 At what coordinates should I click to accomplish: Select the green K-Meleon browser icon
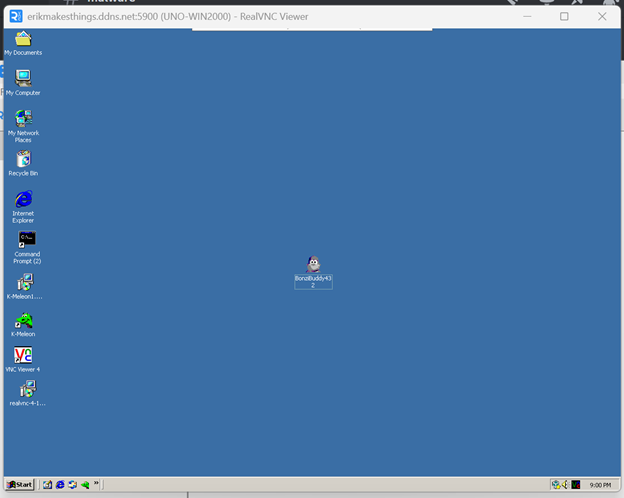click(x=24, y=320)
